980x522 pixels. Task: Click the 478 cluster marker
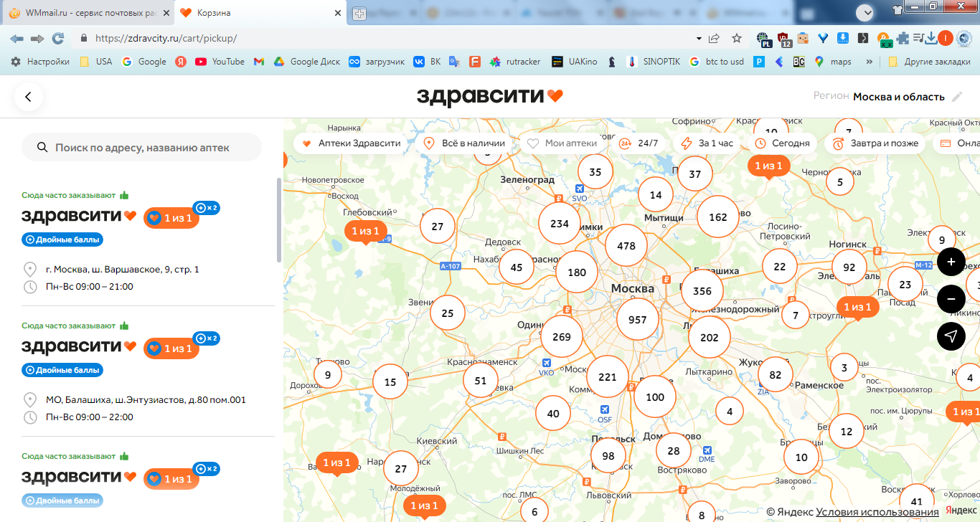(x=626, y=245)
